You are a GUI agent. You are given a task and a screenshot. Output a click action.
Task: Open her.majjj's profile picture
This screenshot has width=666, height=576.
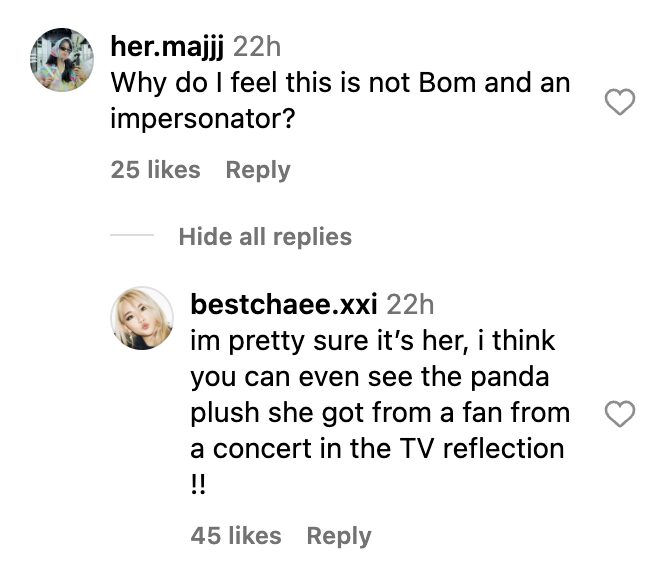pos(61,59)
